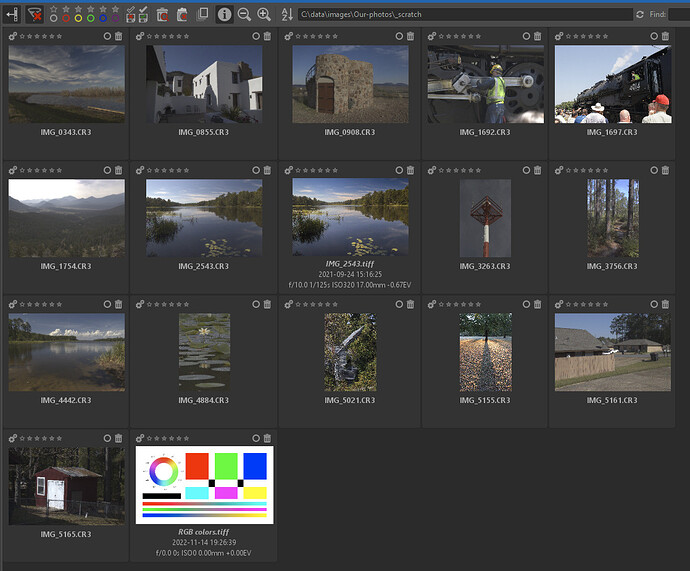Show the contents of trash filter
Viewport: 690px width, 571px height.
[162, 14]
